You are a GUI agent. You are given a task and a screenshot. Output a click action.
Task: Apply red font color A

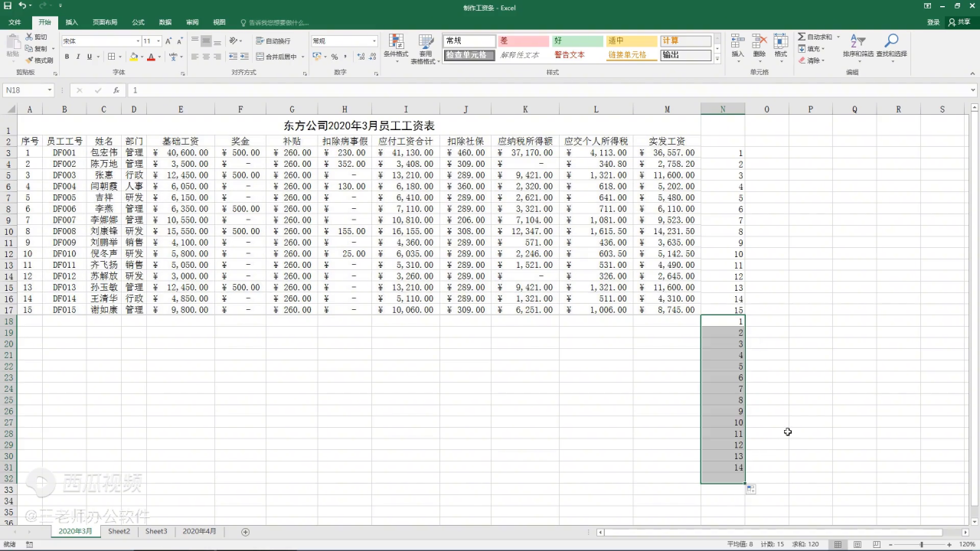tap(151, 57)
